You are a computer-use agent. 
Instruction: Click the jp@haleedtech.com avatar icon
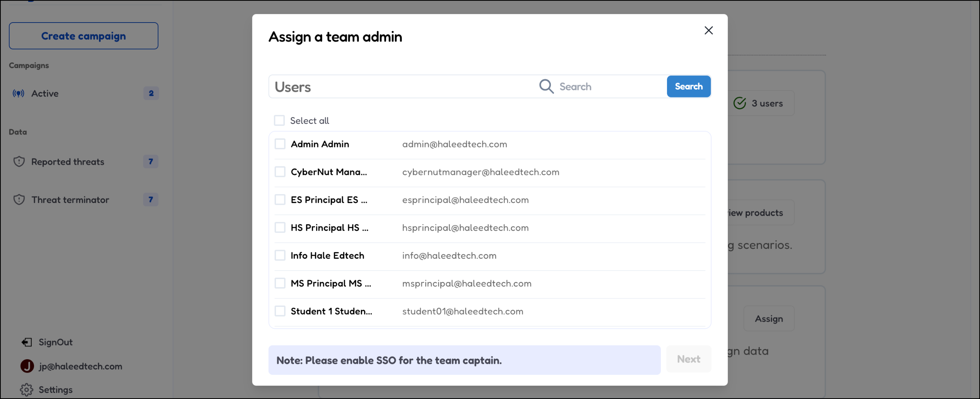[27, 366]
